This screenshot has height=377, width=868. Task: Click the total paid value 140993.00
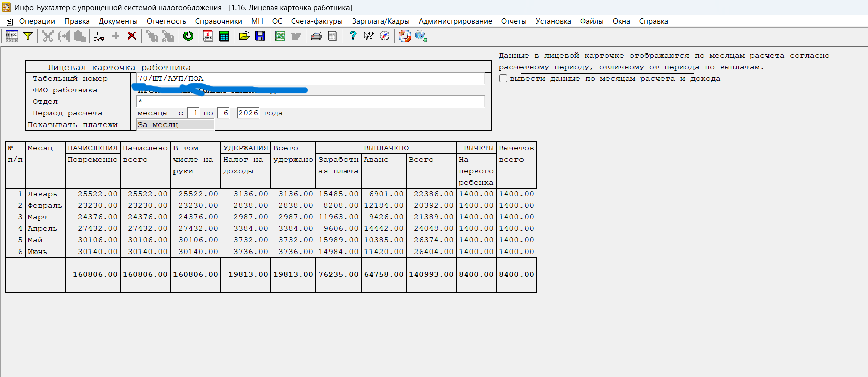point(431,274)
